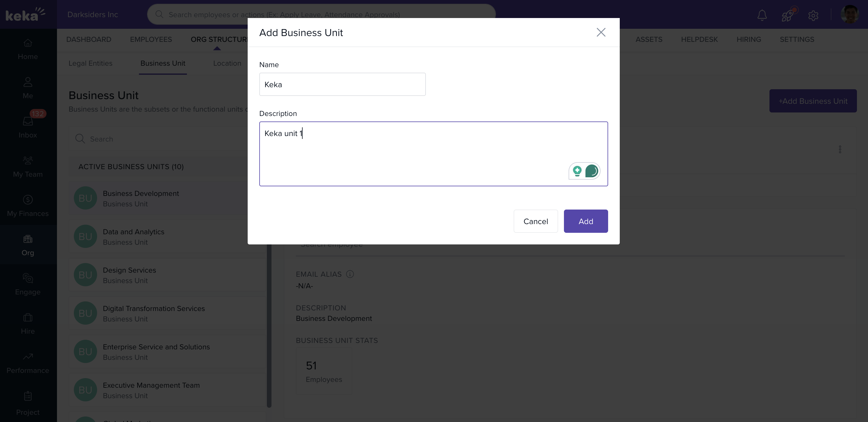This screenshot has width=868, height=422.
Task: Click the Email Alias info icon
Action: point(350,274)
